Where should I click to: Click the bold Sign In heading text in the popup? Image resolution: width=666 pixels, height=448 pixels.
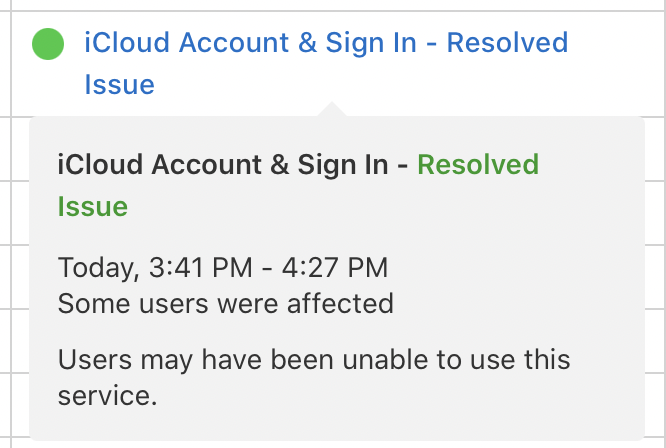[x=343, y=166]
